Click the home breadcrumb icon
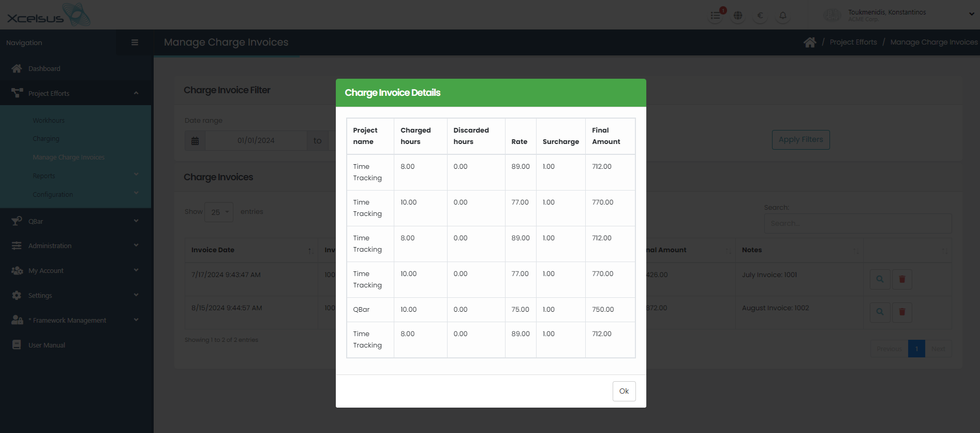980x433 pixels. coord(810,42)
